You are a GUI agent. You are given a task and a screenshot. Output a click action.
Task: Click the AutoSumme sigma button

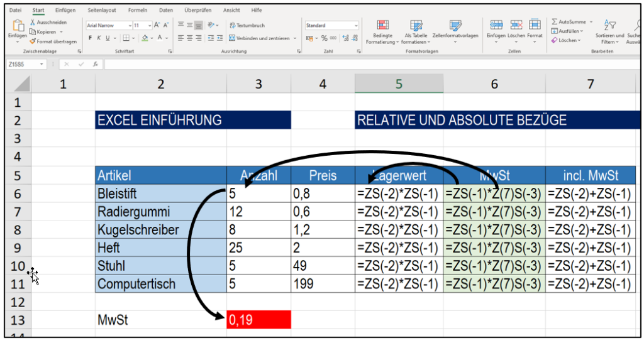(569, 22)
